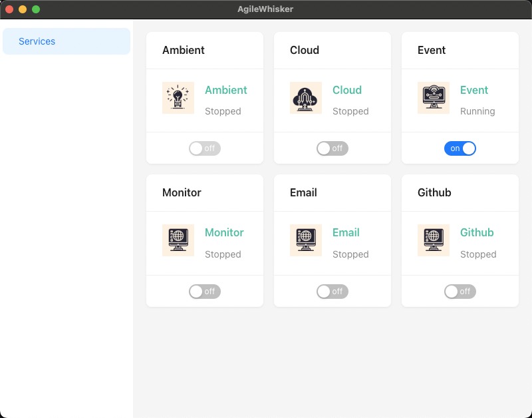The image size is (532, 418).
Task: Click the green Github service name
Action: (x=477, y=232)
